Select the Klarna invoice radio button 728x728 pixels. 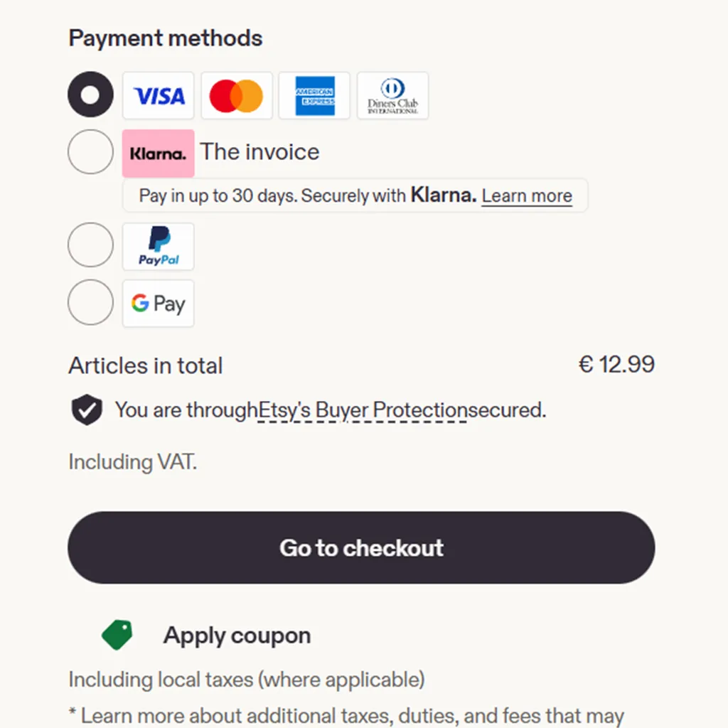(90, 152)
